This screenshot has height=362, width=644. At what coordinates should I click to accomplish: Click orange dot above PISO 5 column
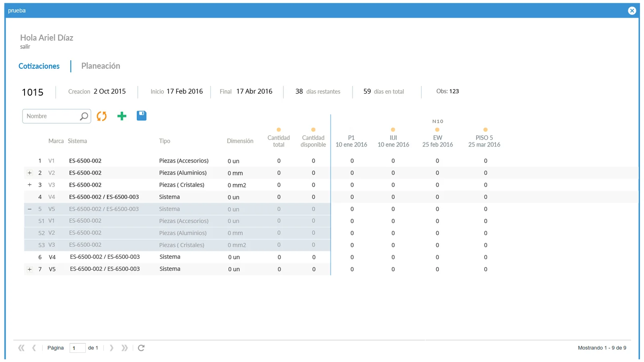(485, 130)
